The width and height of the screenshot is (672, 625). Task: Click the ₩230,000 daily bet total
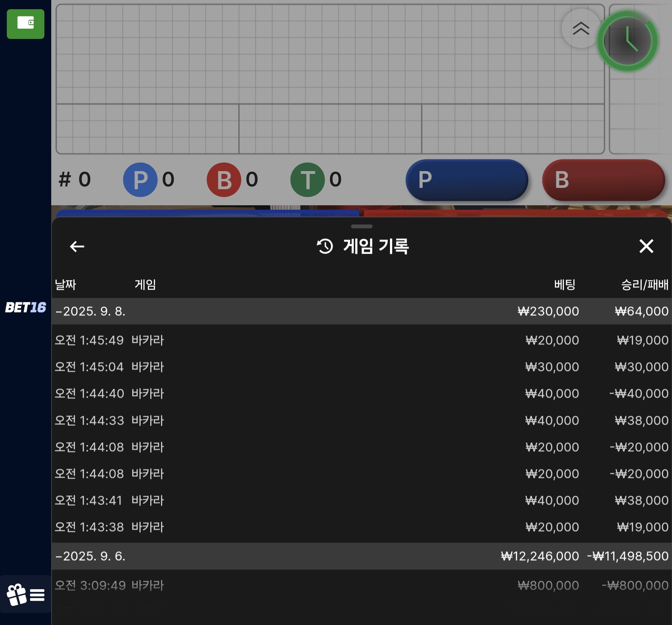[548, 311]
